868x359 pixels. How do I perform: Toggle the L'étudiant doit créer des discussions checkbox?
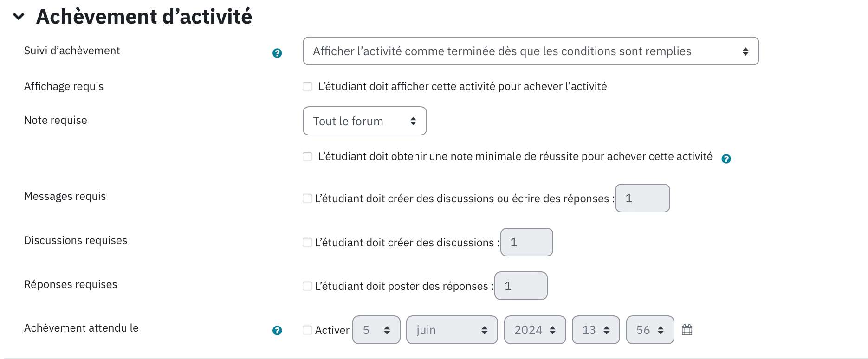pos(307,242)
